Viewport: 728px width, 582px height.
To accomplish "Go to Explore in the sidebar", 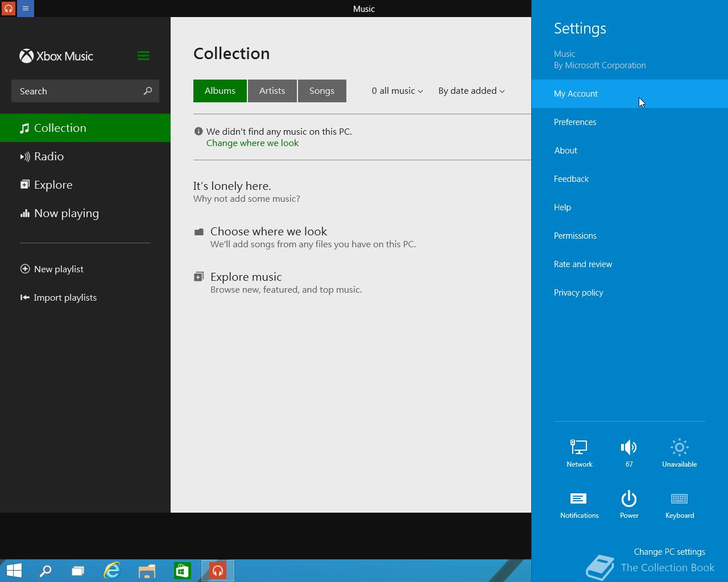I will [x=85, y=185].
